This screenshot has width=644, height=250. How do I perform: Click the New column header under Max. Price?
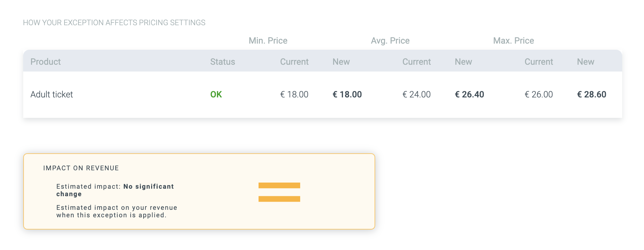pyautogui.click(x=585, y=62)
